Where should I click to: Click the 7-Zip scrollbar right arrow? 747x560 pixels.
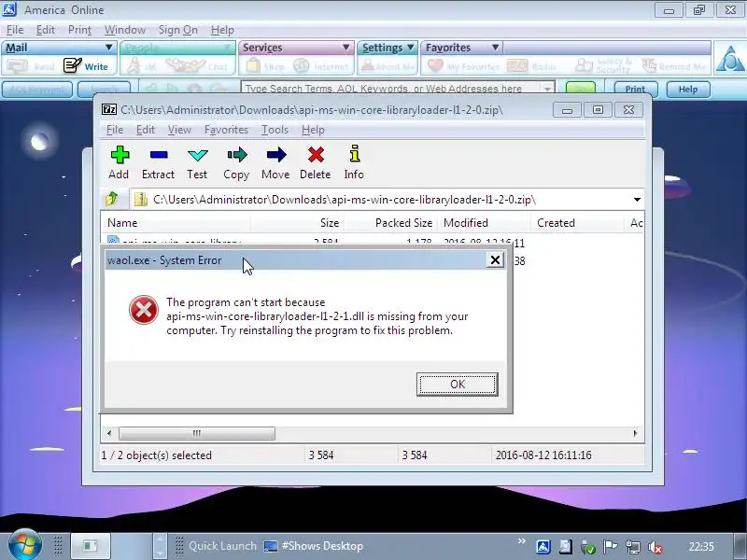coord(635,433)
